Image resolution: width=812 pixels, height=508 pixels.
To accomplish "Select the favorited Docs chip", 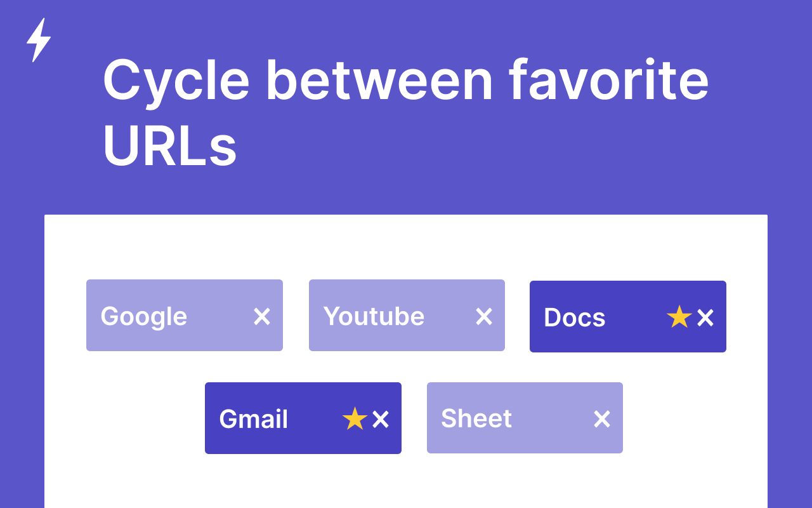I will point(575,317).
